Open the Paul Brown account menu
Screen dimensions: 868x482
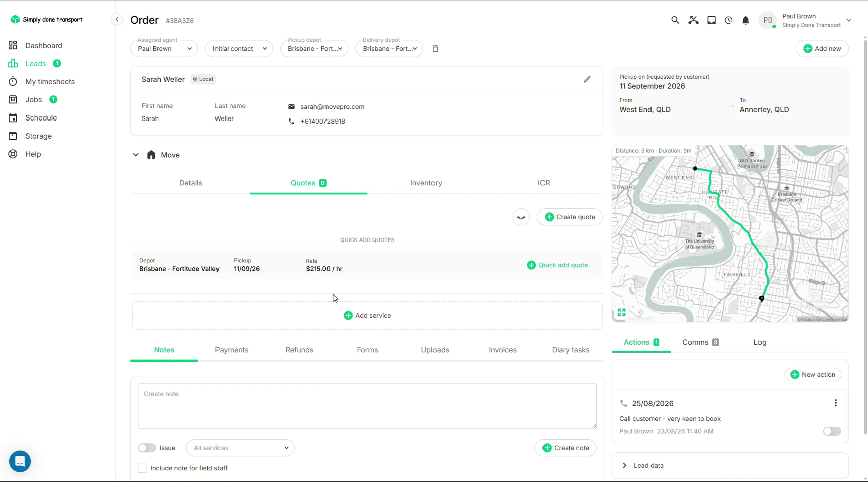tap(849, 20)
